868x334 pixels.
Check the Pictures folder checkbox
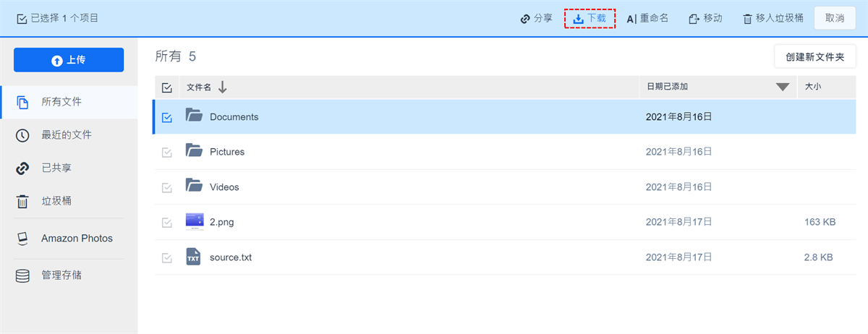click(x=167, y=153)
